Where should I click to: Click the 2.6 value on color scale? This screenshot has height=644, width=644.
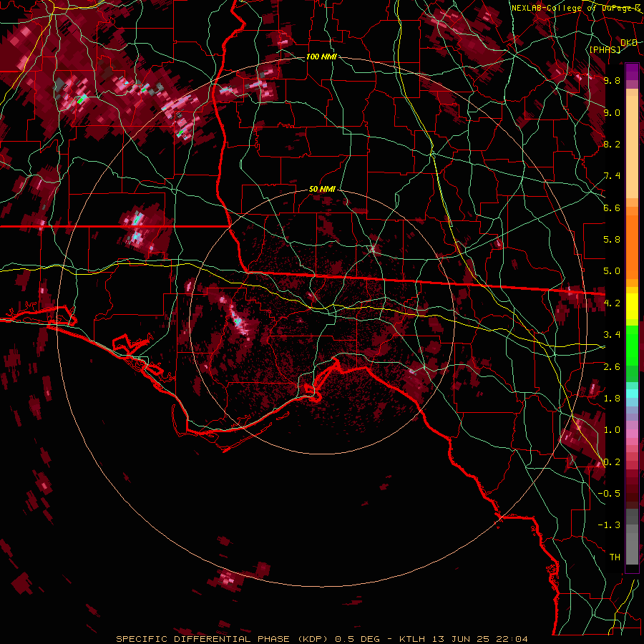[612, 367]
